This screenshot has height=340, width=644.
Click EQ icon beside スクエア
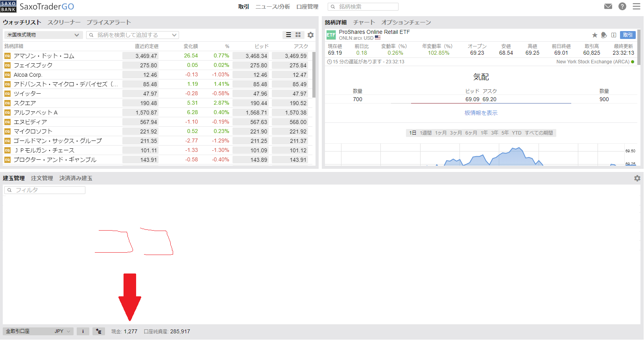[x=7, y=103]
